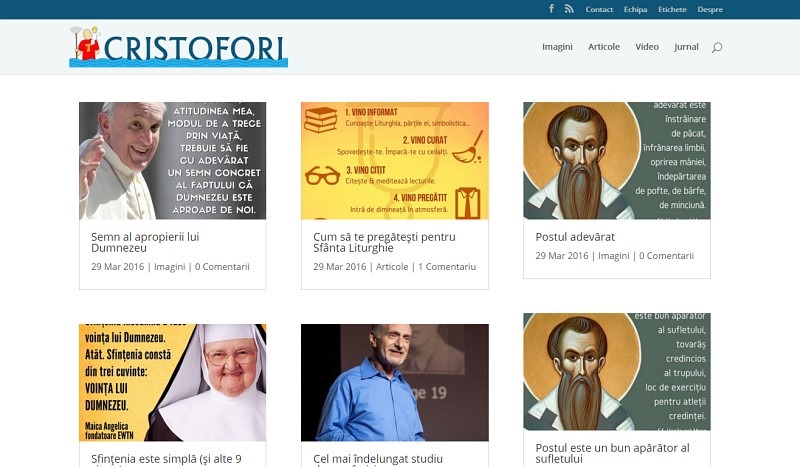Go to the Video section
The width and height of the screenshot is (800, 467).
point(647,46)
